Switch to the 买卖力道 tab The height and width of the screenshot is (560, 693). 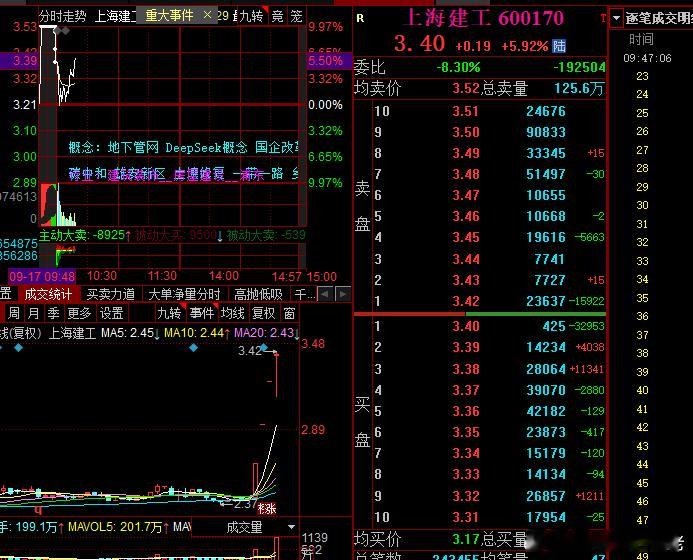(110, 294)
